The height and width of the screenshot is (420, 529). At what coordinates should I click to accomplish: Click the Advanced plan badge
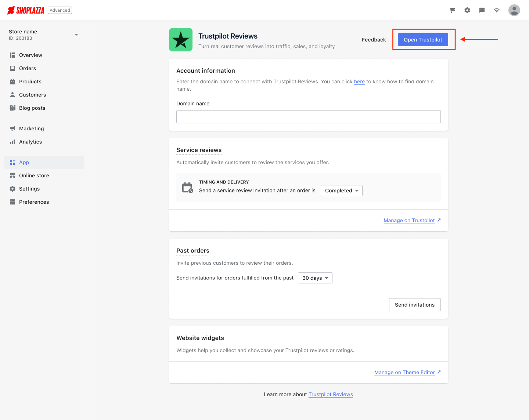point(60,10)
